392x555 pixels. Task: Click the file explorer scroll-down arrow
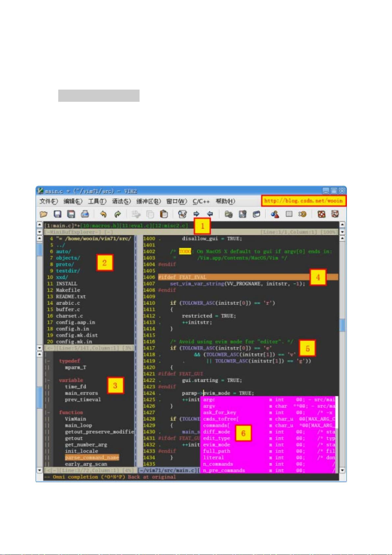[39, 348]
